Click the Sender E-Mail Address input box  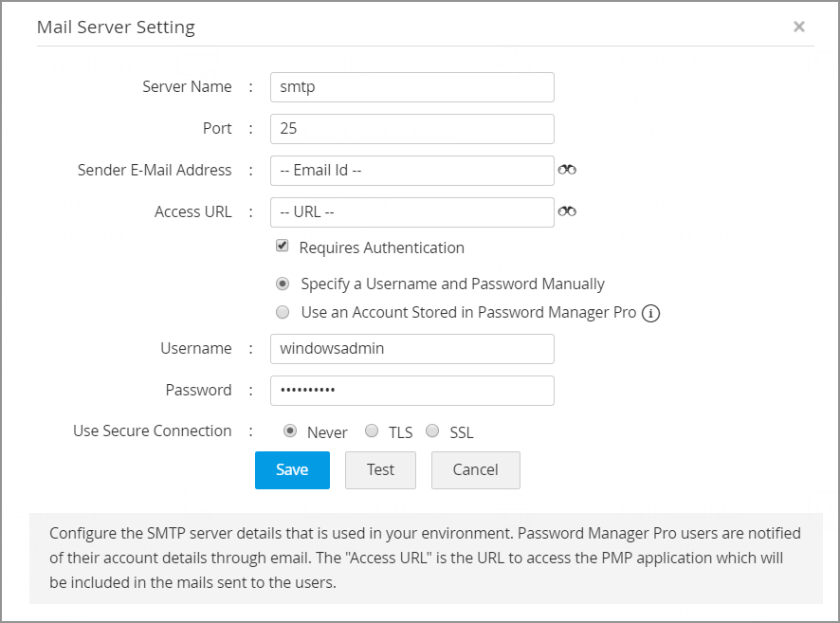coord(411,171)
